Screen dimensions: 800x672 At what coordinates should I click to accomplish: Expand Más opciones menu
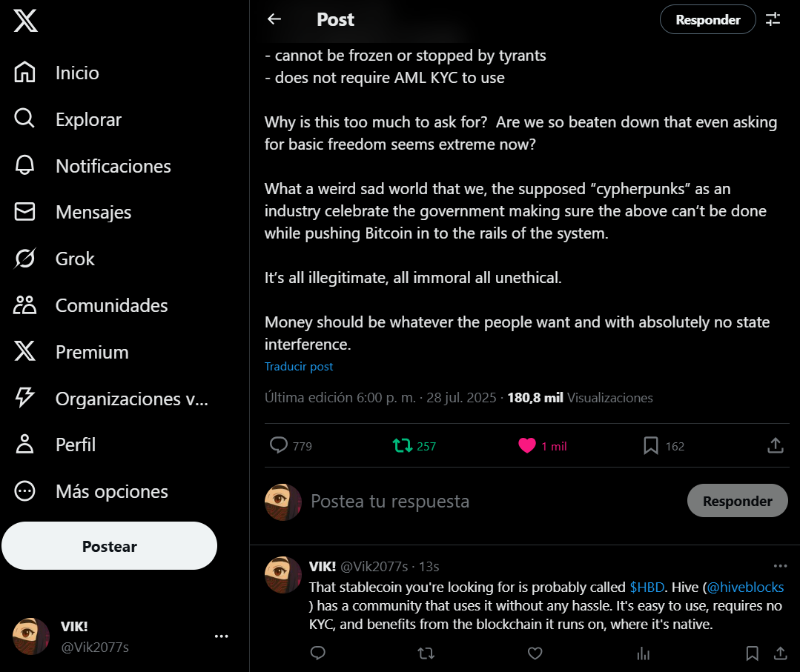pyautogui.click(x=90, y=491)
